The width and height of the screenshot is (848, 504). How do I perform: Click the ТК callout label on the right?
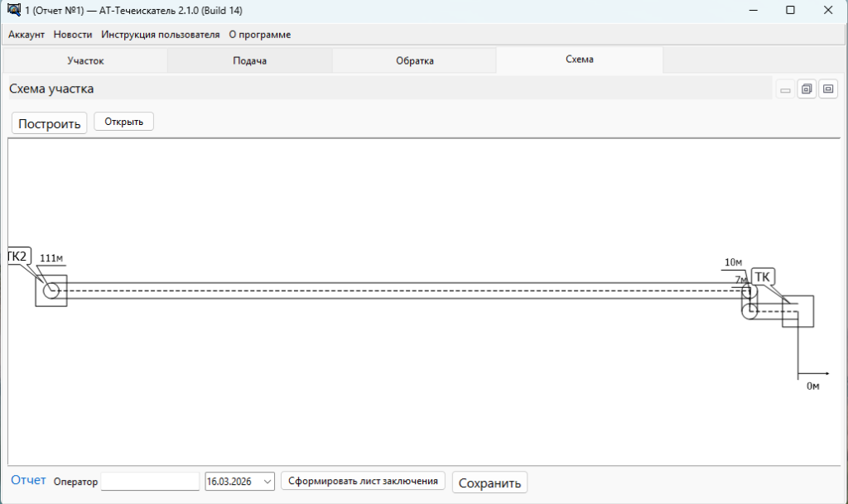(x=762, y=276)
